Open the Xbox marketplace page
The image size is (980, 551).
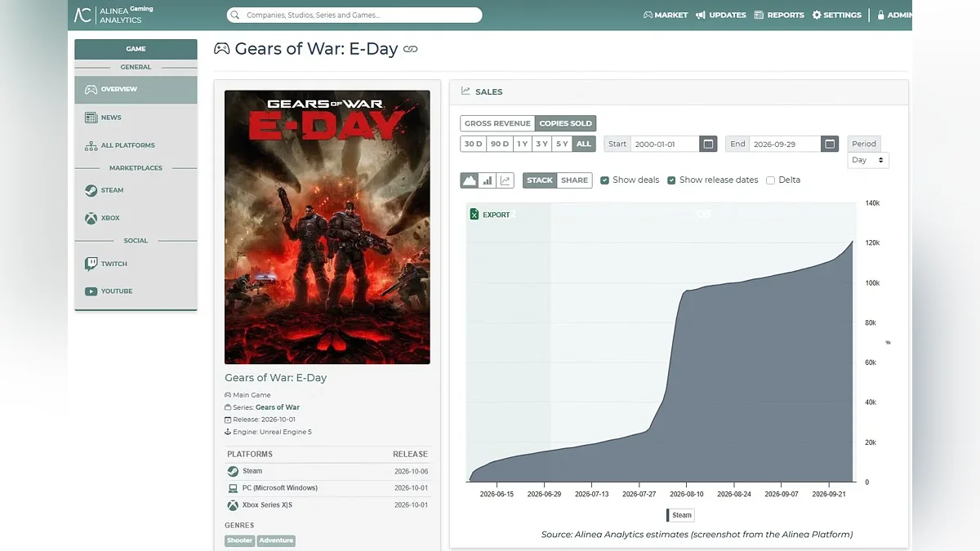pyautogui.click(x=136, y=218)
